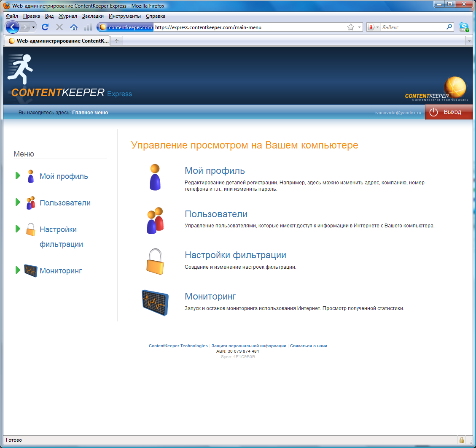The image size is (476, 448).
Task: Click the running man ContentKeeper logo
Action: 20,69
